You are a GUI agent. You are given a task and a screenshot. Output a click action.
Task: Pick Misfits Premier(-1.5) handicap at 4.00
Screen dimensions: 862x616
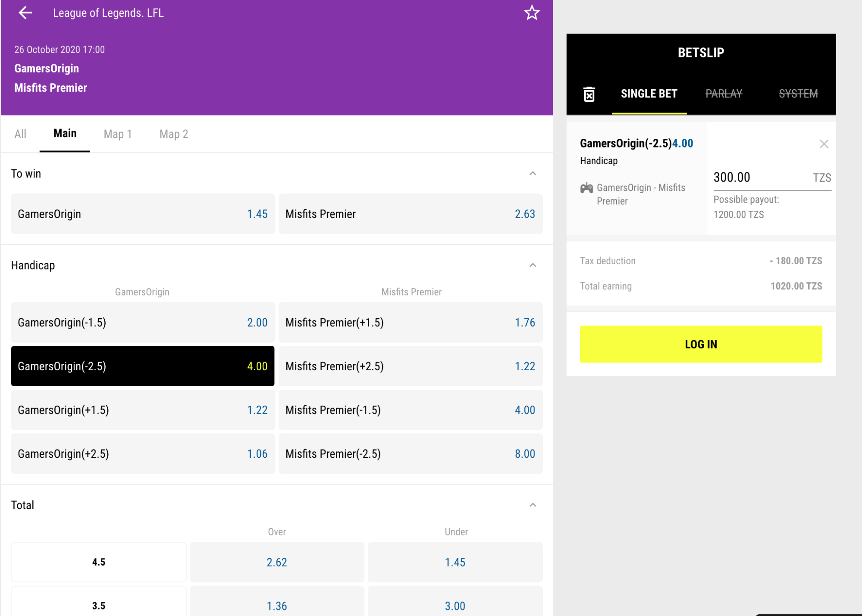pyautogui.click(x=411, y=410)
